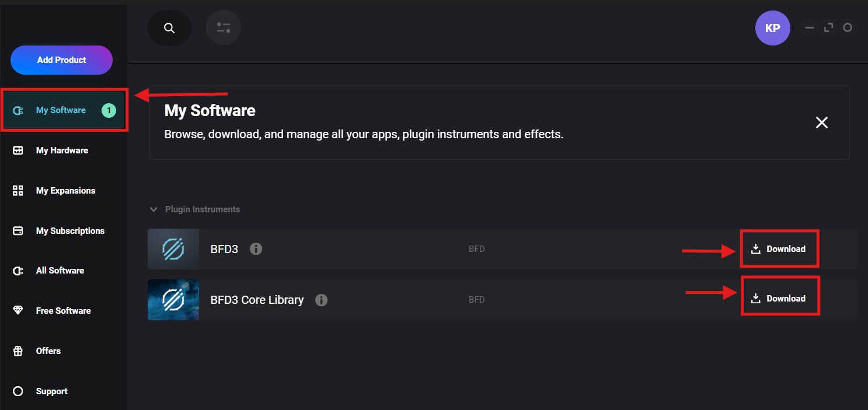
Task: Click the My Expansions grid icon
Action: tap(18, 191)
